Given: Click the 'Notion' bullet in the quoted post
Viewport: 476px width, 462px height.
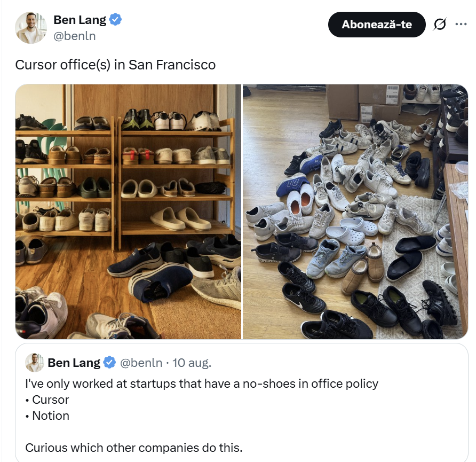Looking at the screenshot, I should [x=51, y=416].
